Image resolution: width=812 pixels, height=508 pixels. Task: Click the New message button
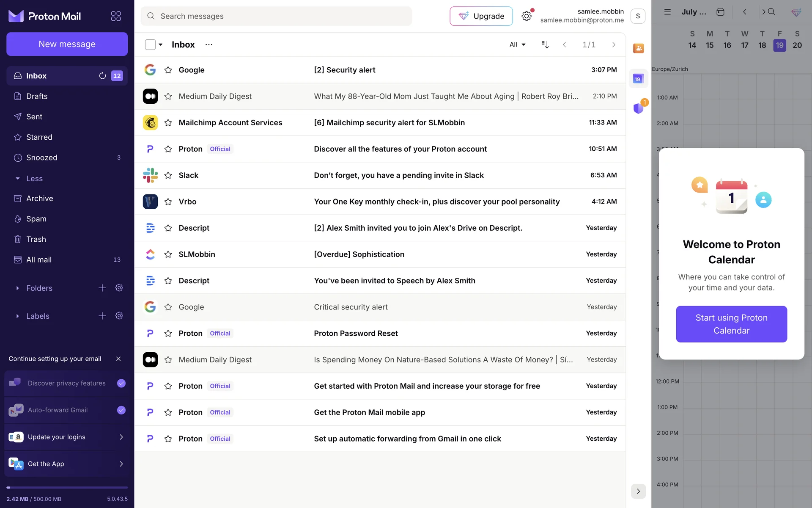tap(67, 44)
